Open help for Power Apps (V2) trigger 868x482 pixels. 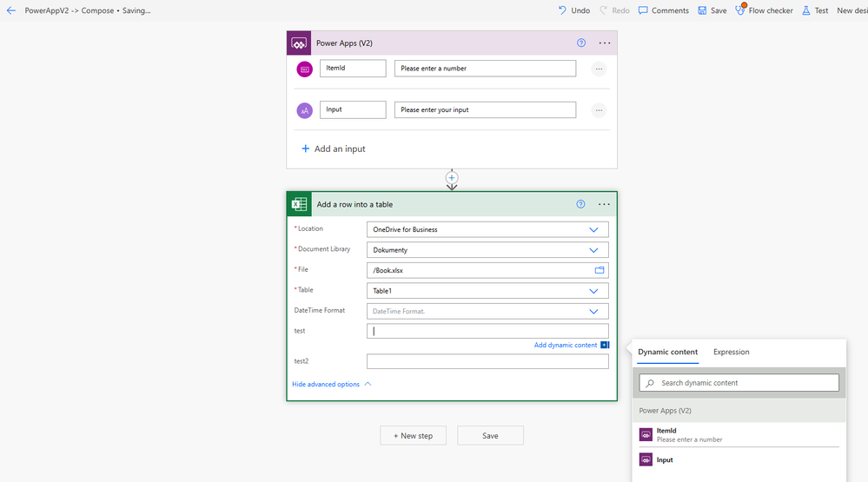point(581,43)
